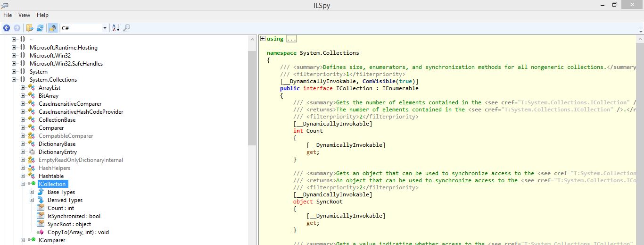Click the Hashtable class icon

[32, 176]
